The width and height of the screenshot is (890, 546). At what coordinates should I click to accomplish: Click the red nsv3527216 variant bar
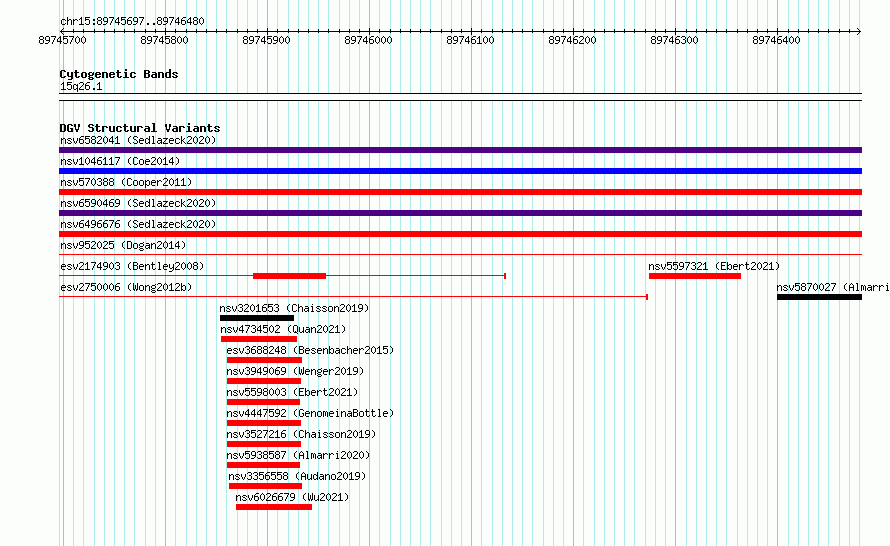point(264,444)
